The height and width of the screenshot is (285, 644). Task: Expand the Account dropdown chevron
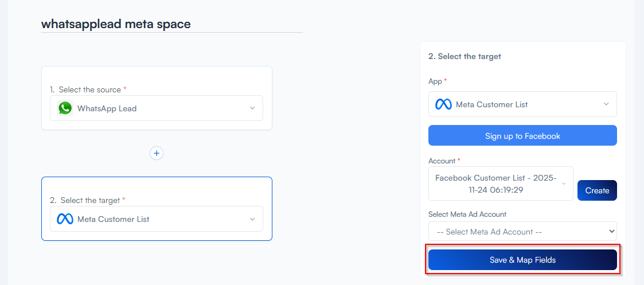pyautogui.click(x=563, y=184)
